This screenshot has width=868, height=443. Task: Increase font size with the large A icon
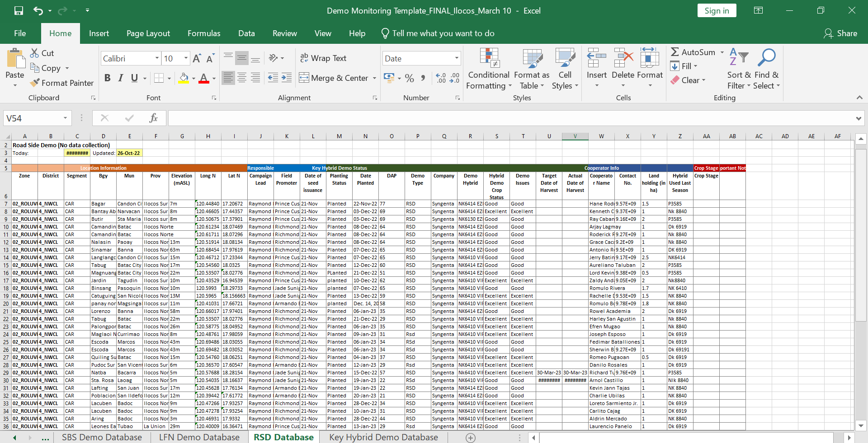(197, 58)
